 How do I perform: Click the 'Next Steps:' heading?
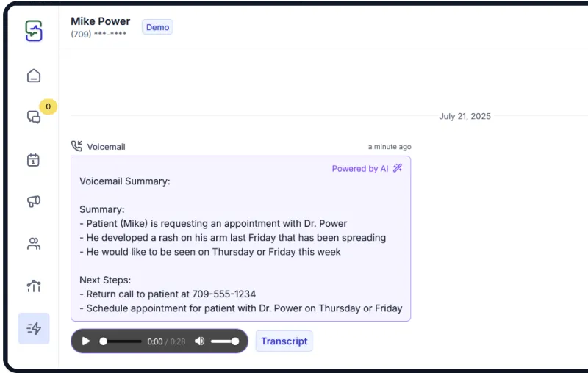tap(105, 280)
